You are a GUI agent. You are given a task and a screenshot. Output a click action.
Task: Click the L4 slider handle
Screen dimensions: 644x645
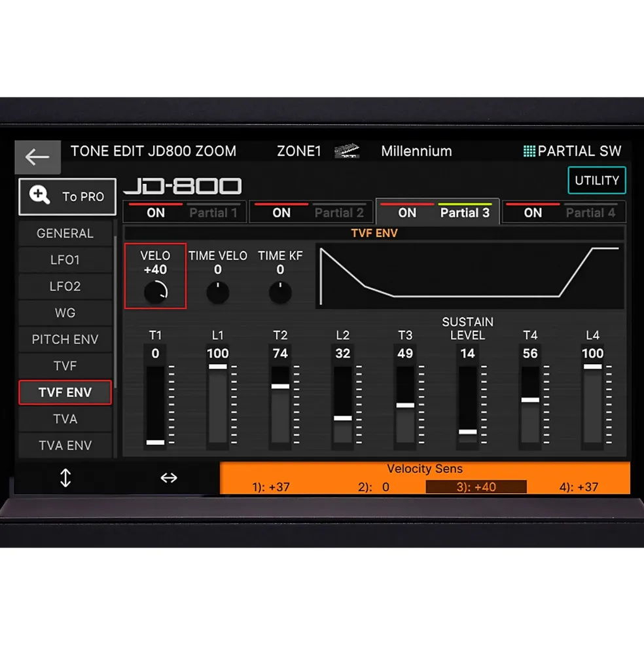[x=592, y=367]
